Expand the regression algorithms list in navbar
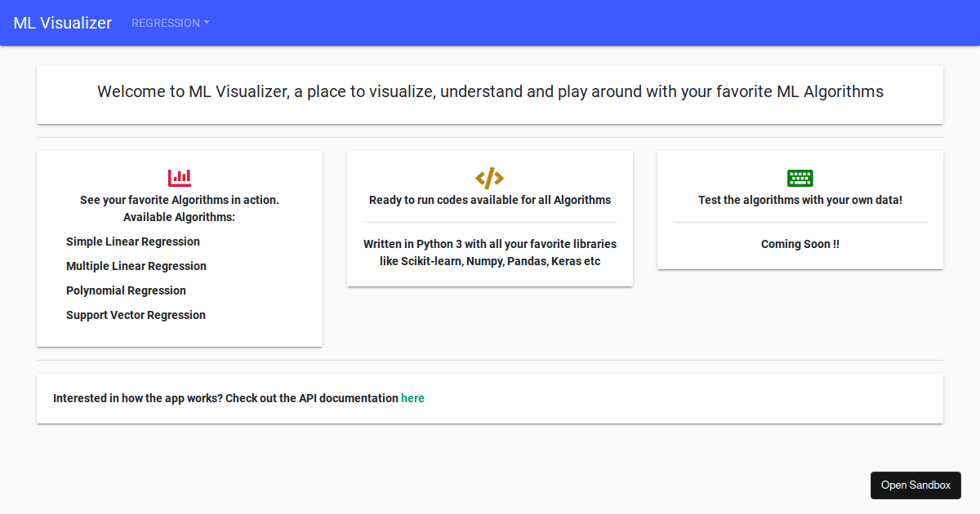Screen dimensions: 980x514 (170, 23)
